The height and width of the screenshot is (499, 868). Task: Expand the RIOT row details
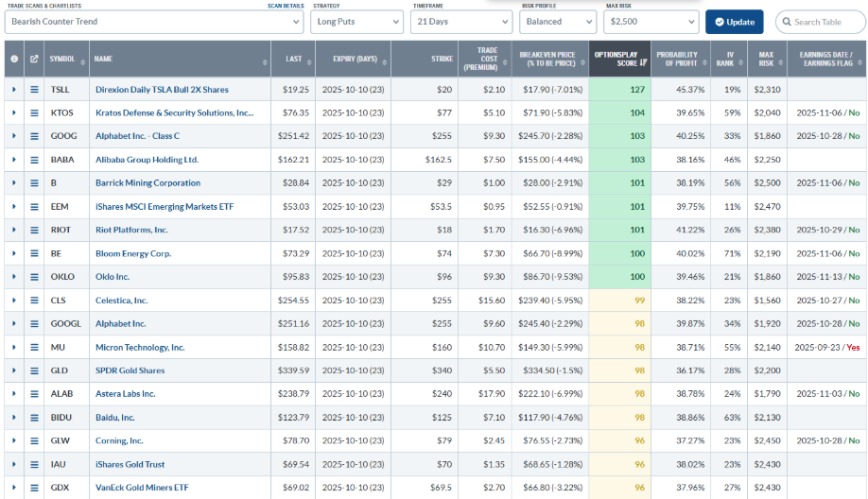[14, 230]
